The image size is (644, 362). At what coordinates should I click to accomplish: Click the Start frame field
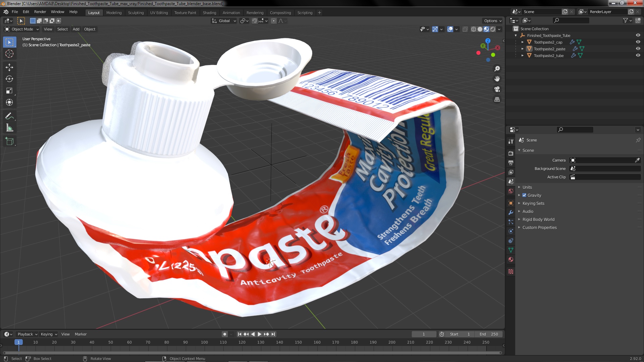click(460, 334)
